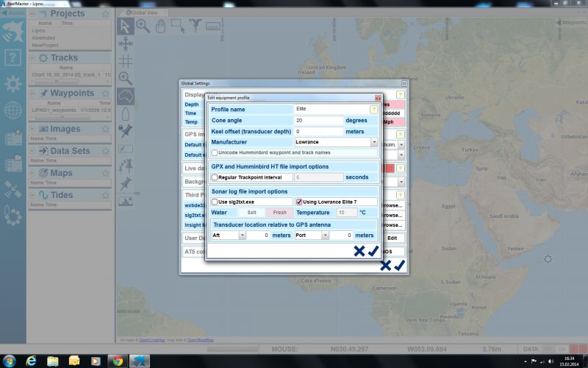Open the Aft direction dropdown

tap(242, 236)
